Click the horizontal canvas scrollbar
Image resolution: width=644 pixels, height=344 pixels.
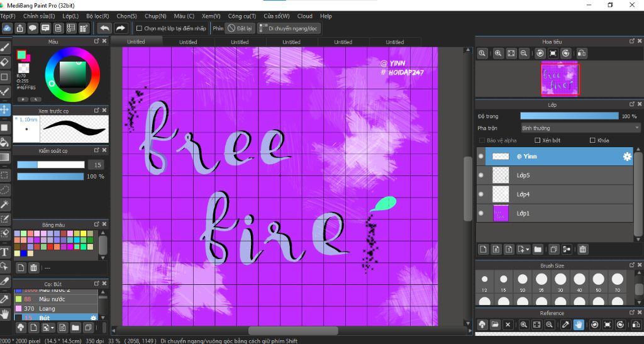point(293,330)
